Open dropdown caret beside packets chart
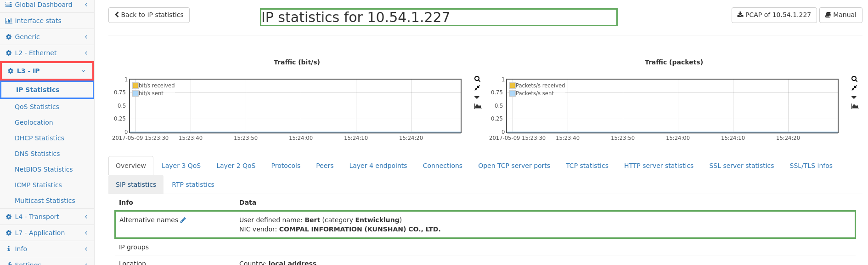 (x=854, y=97)
